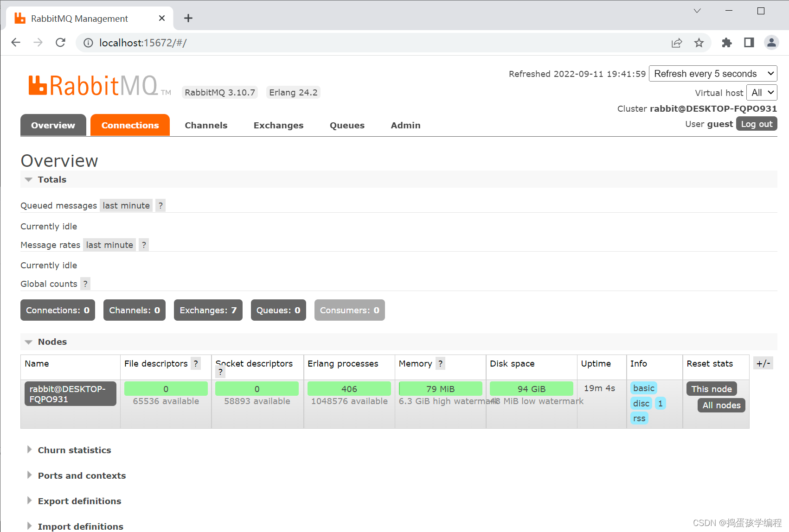Open the browser profile avatar

771,43
